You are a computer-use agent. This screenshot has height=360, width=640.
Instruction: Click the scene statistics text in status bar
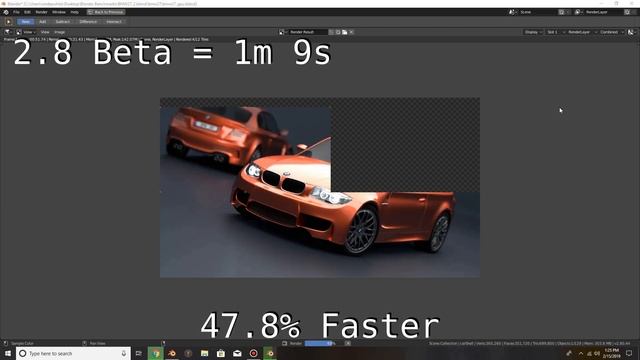(529, 343)
